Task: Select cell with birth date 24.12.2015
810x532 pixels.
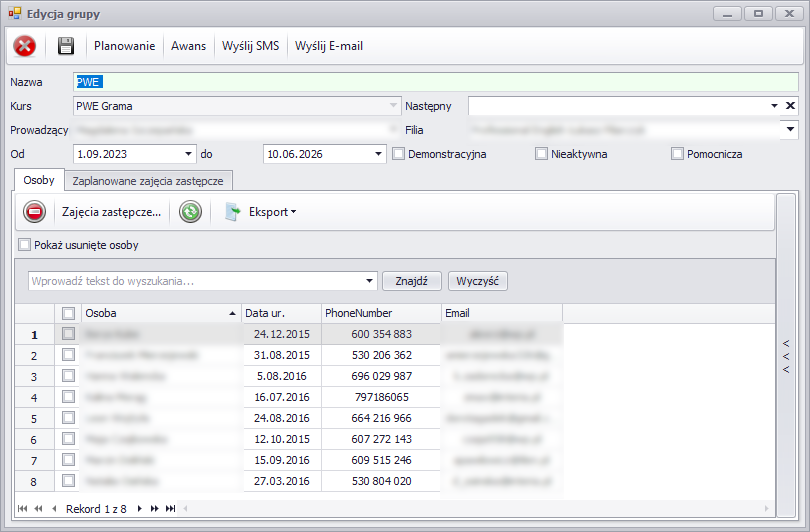Action: (282, 334)
